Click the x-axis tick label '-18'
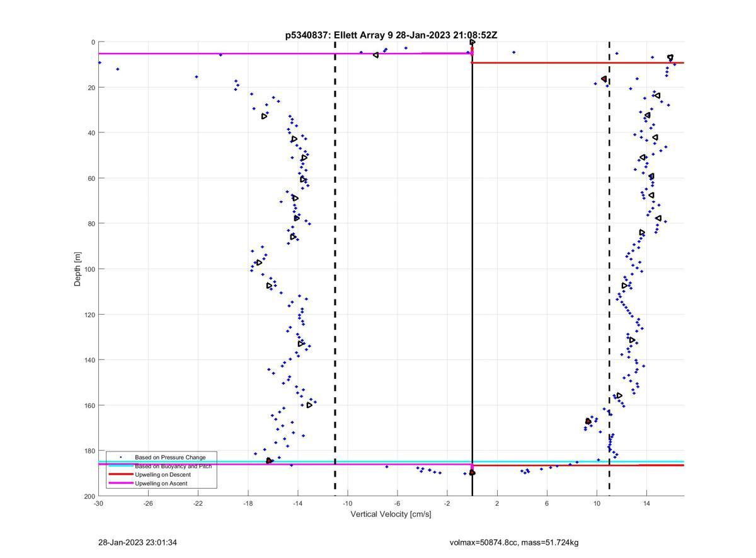This screenshot has width=756, height=558. (x=248, y=503)
